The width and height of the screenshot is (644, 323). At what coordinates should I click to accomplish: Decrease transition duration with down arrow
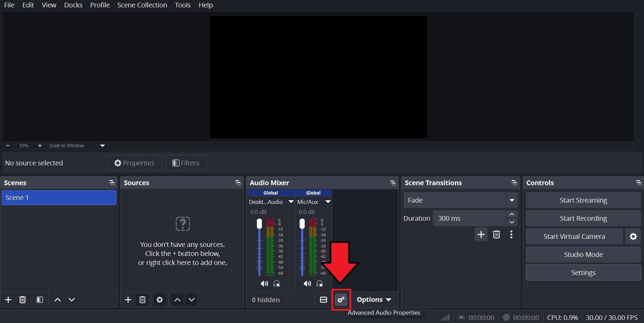(512, 222)
